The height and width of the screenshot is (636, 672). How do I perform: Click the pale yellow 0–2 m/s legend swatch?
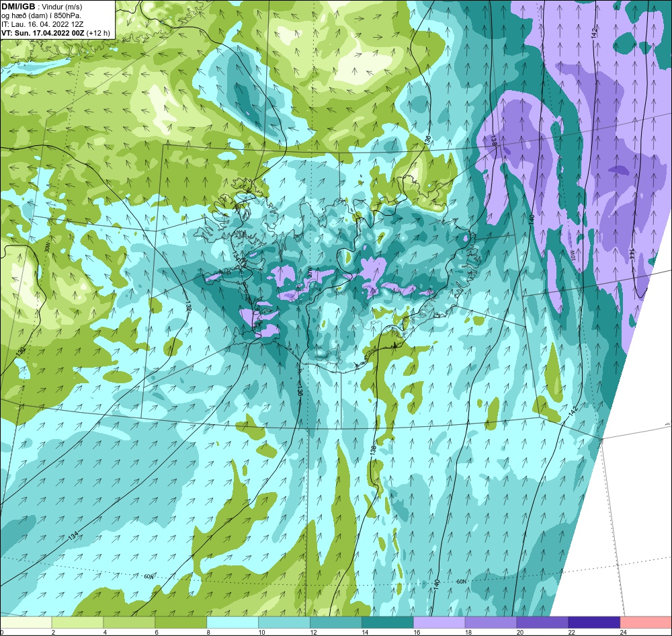[x=26, y=623]
